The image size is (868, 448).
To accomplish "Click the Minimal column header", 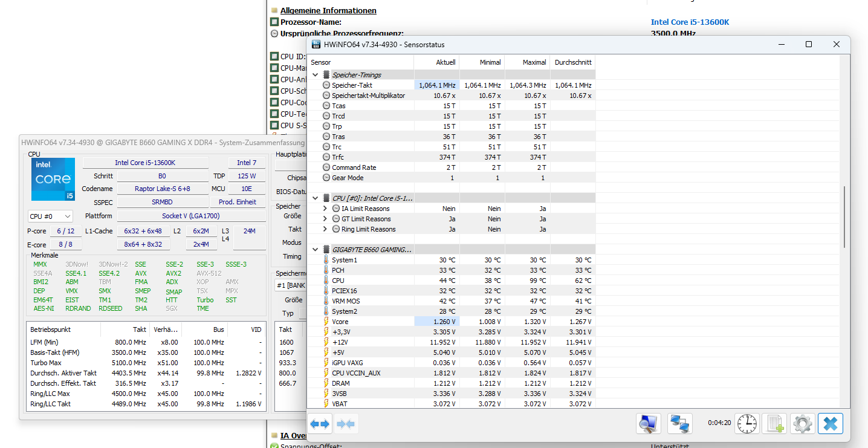I will 482,62.
